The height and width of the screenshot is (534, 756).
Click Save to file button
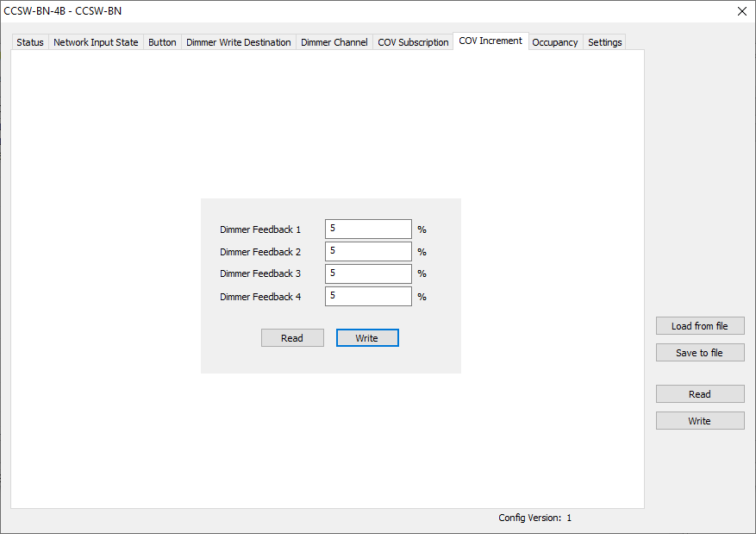pyautogui.click(x=700, y=353)
